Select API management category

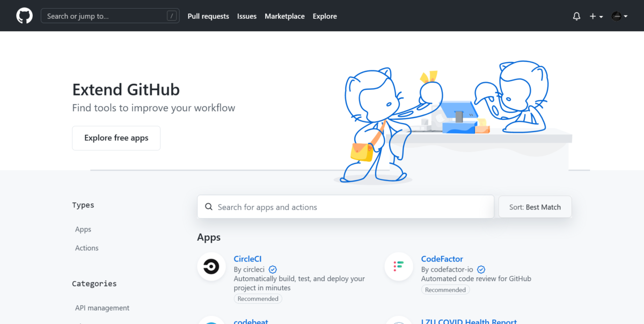[x=102, y=308]
